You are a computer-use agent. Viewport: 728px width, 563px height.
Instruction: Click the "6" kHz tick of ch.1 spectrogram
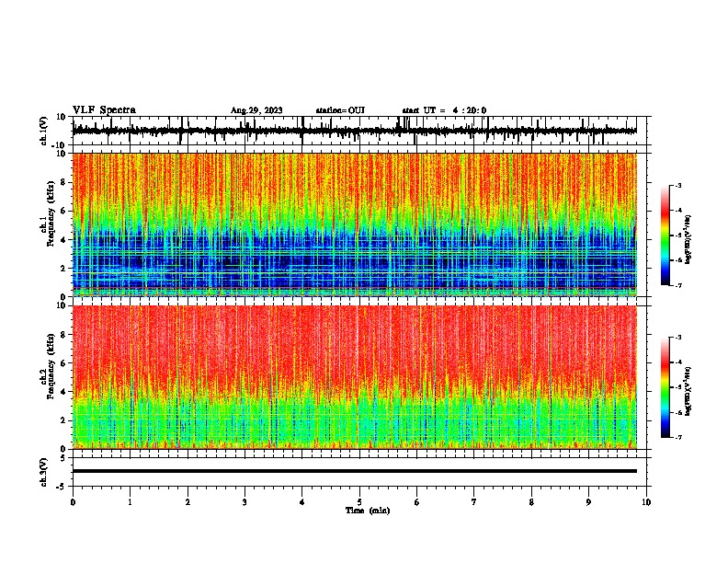63,211
